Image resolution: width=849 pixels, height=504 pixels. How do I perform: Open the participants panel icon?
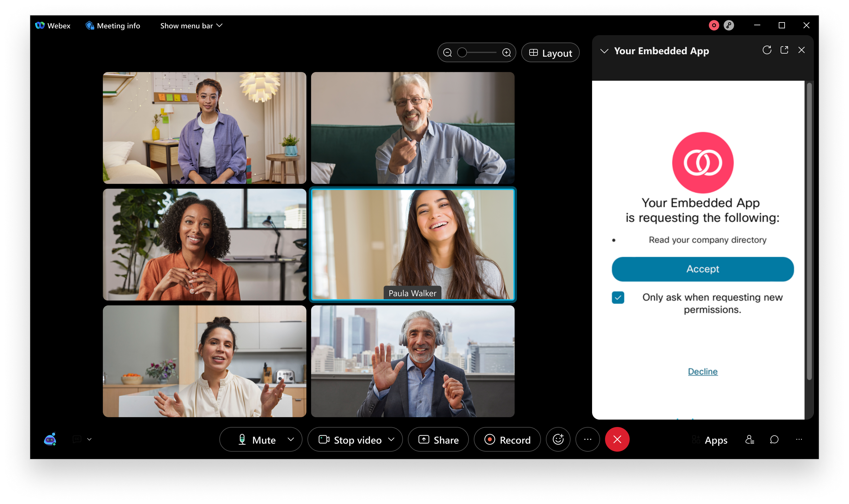point(749,440)
